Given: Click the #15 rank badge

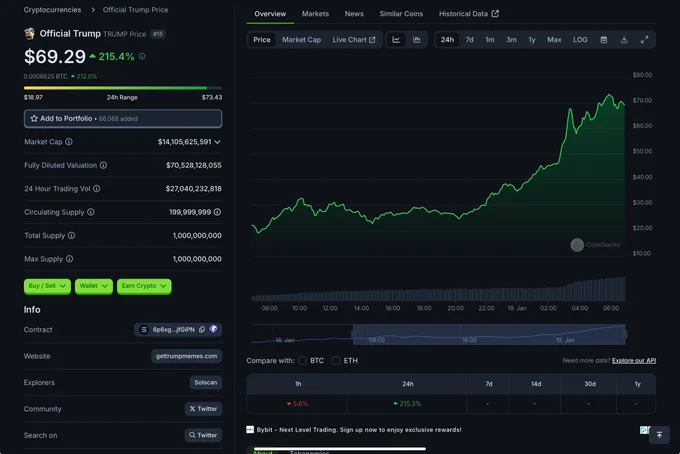Looking at the screenshot, I should (x=158, y=34).
